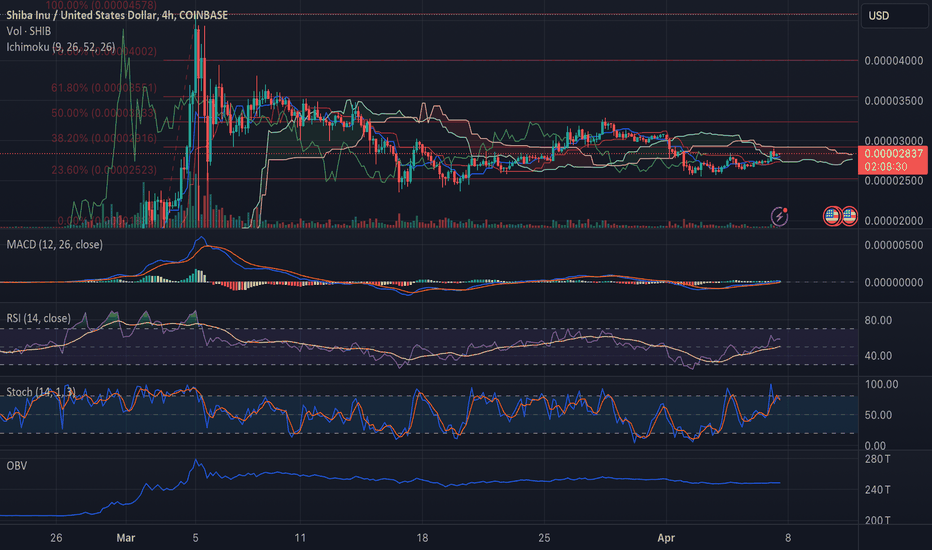
Task: Select the RSI (14, close) legend
Action: 38,318
